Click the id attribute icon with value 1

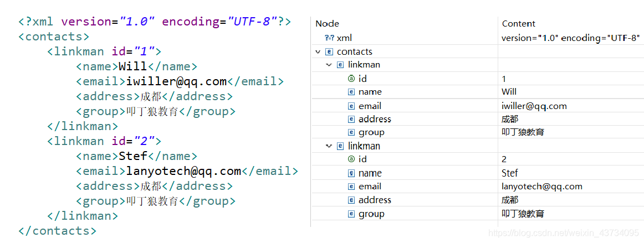point(351,79)
